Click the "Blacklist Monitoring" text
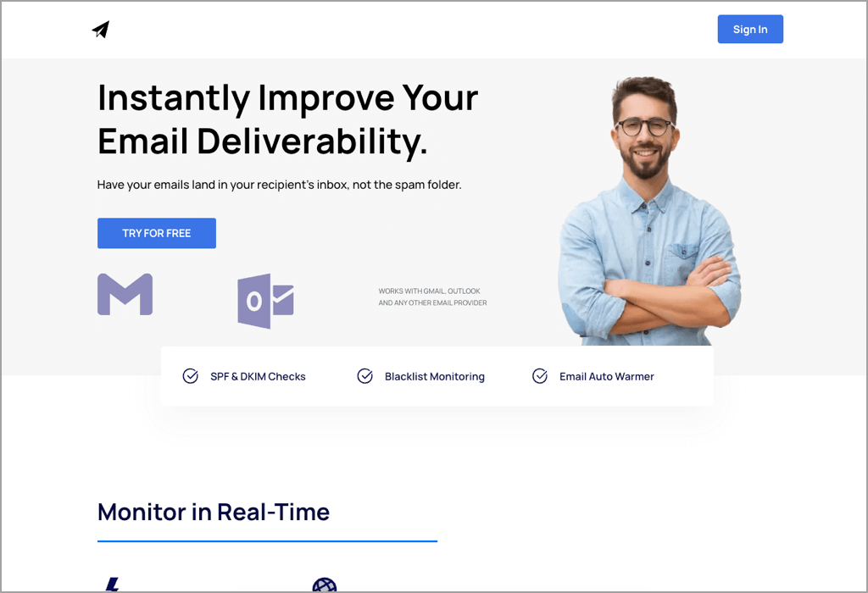Viewport: 868px width, 593px height. [x=435, y=377]
